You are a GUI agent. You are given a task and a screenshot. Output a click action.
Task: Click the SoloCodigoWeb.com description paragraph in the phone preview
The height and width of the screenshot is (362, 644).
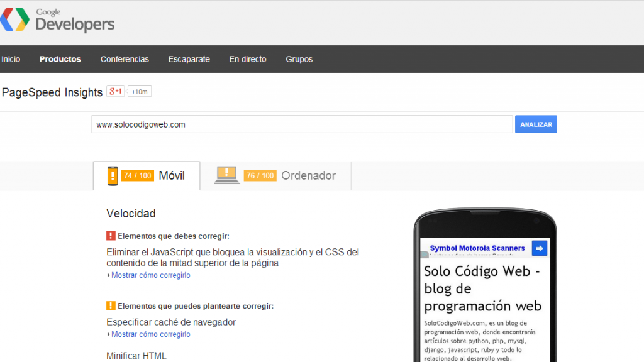pos(480,341)
